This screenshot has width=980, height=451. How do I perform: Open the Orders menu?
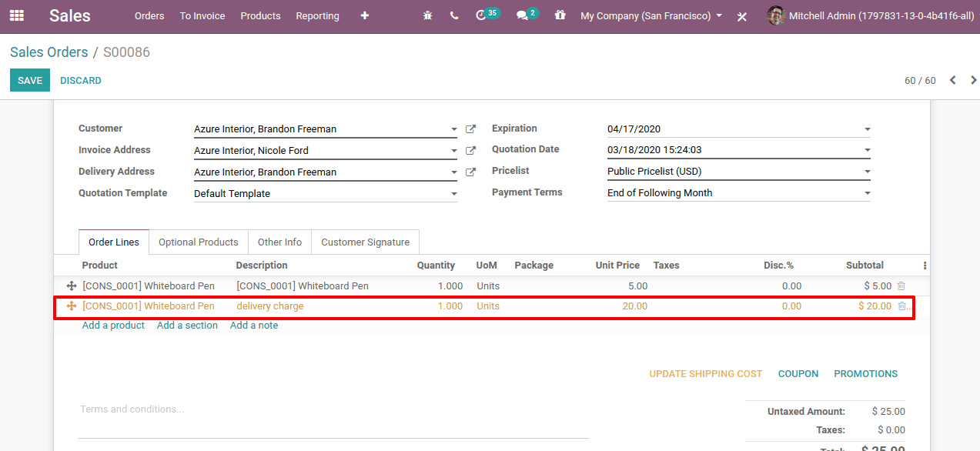click(149, 15)
